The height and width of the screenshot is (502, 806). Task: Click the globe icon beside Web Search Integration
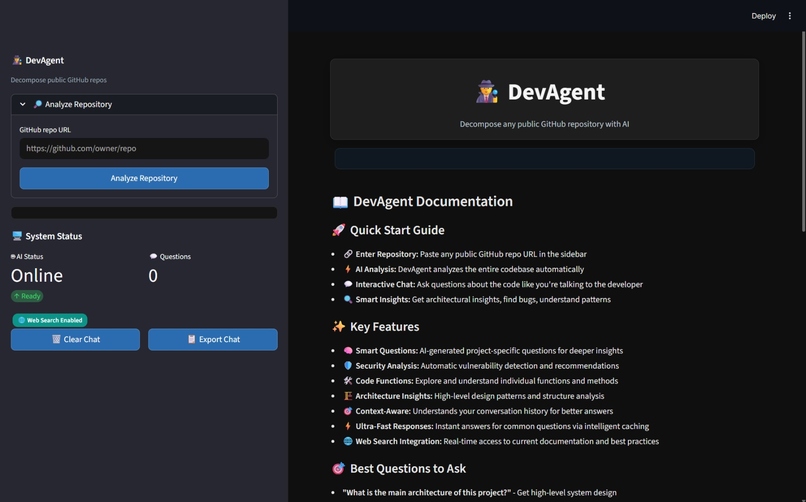point(348,441)
